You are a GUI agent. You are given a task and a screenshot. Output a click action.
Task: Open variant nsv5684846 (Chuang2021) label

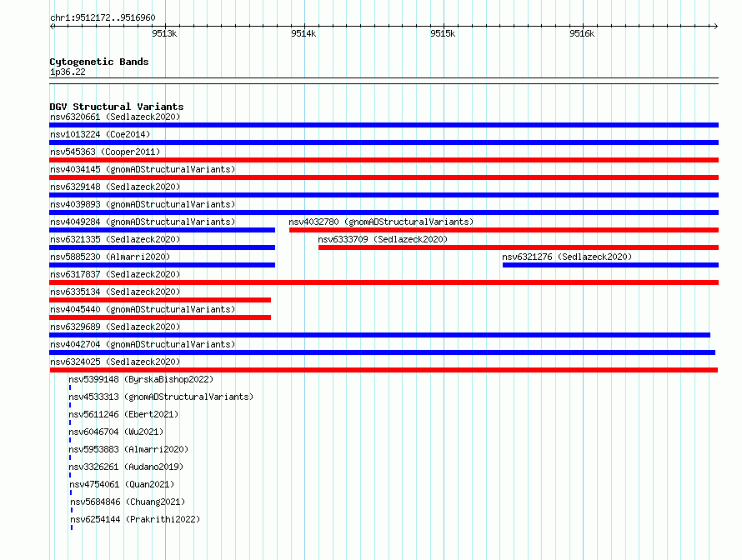click(128, 502)
